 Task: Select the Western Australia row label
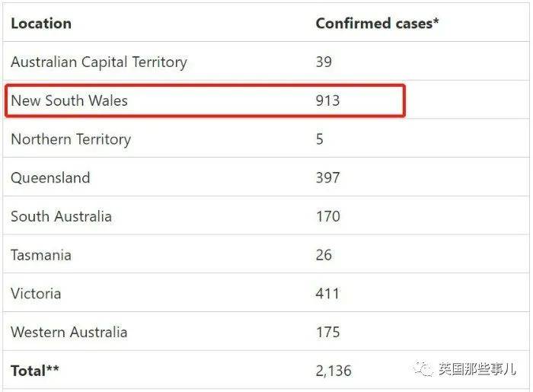point(69,332)
